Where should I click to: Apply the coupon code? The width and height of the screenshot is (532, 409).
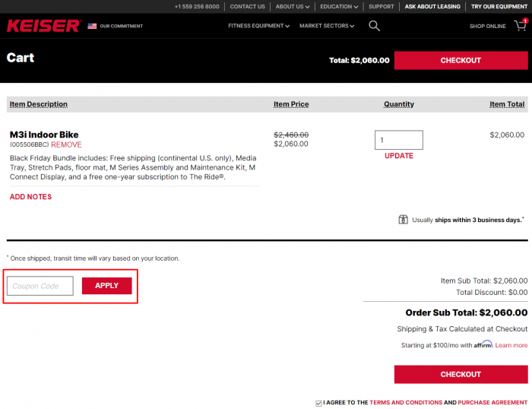(x=107, y=286)
